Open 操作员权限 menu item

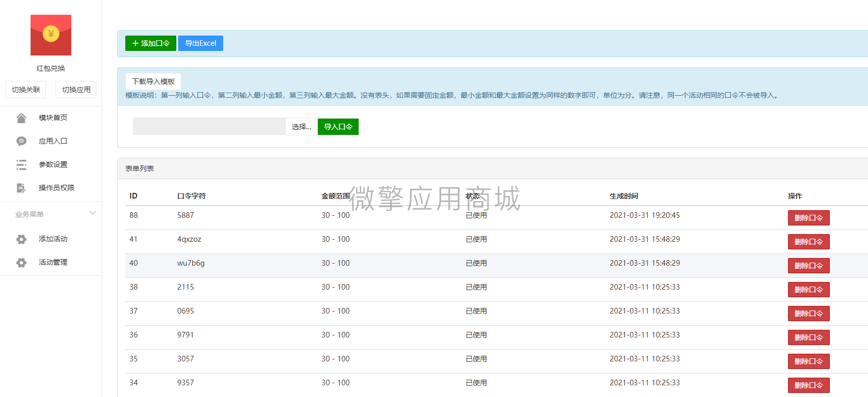[x=57, y=188]
